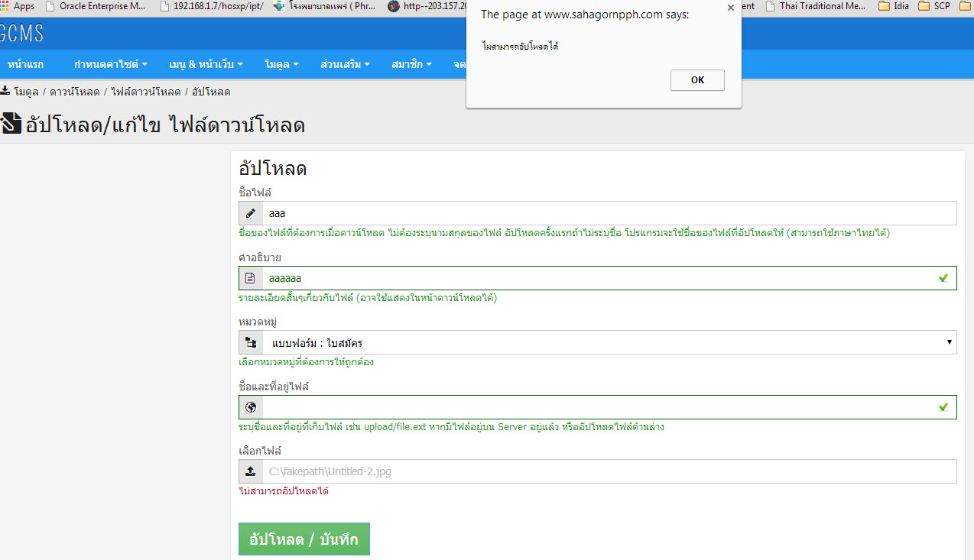This screenshot has width=974, height=560.
Task: Click the edit-file icon beside page heading
Action: [x=11, y=124]
